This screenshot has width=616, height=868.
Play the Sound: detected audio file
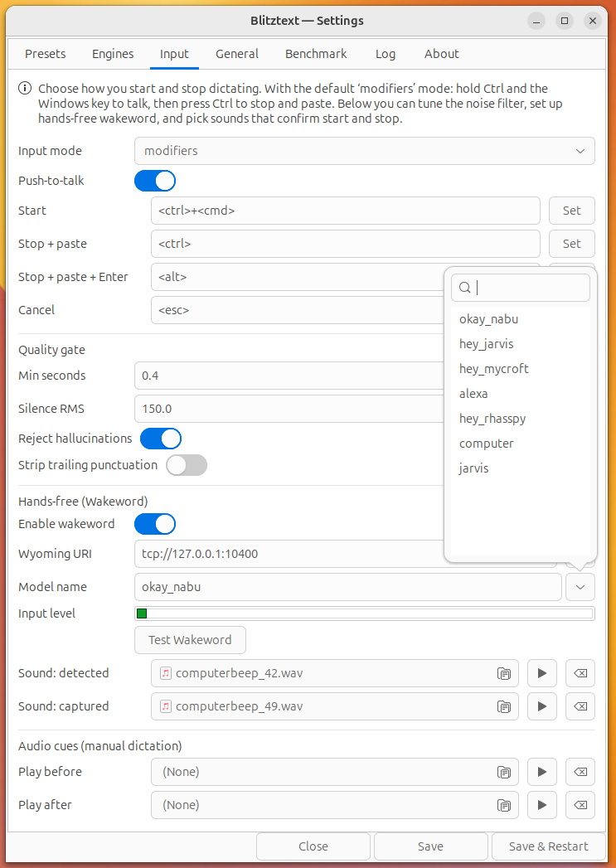tap(542, 673)
